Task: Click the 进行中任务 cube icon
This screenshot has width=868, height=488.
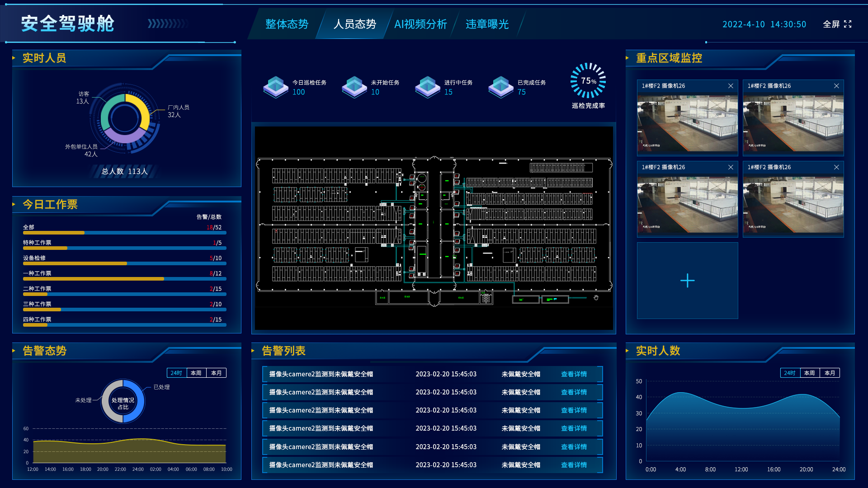Action: tap(427, 87)
